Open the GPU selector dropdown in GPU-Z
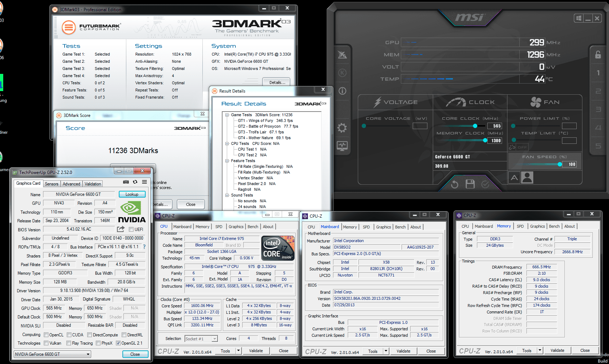 click(x=52, y=354)
